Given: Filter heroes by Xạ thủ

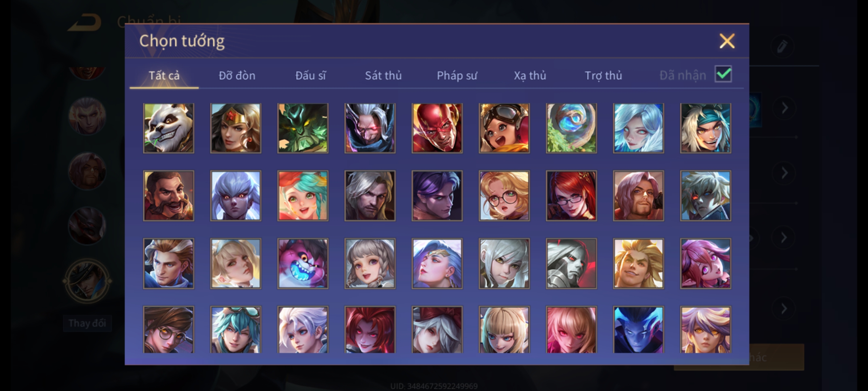Looking at the screenshot, I should point(530,75).
